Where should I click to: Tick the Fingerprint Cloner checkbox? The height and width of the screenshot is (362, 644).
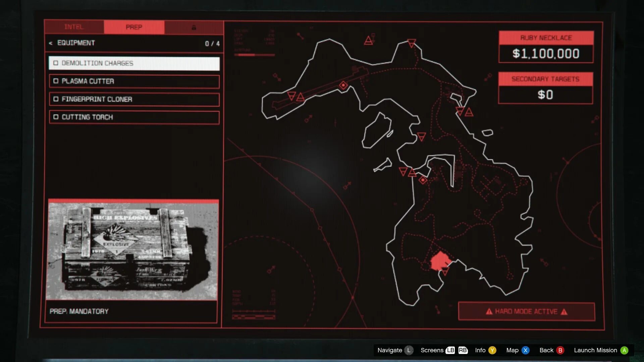56,99
